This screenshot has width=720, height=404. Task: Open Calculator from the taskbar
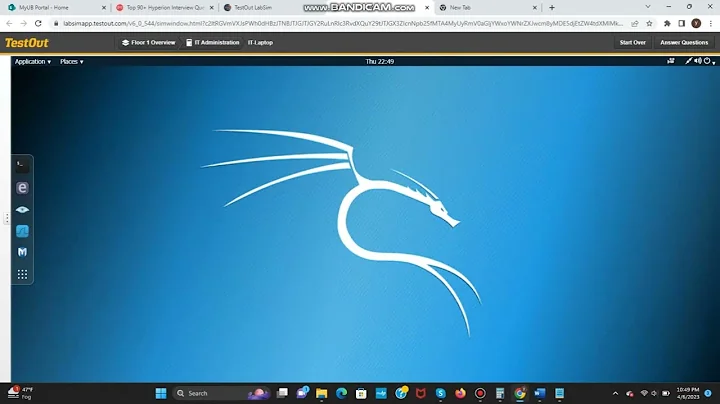click(x=500, y=393)
